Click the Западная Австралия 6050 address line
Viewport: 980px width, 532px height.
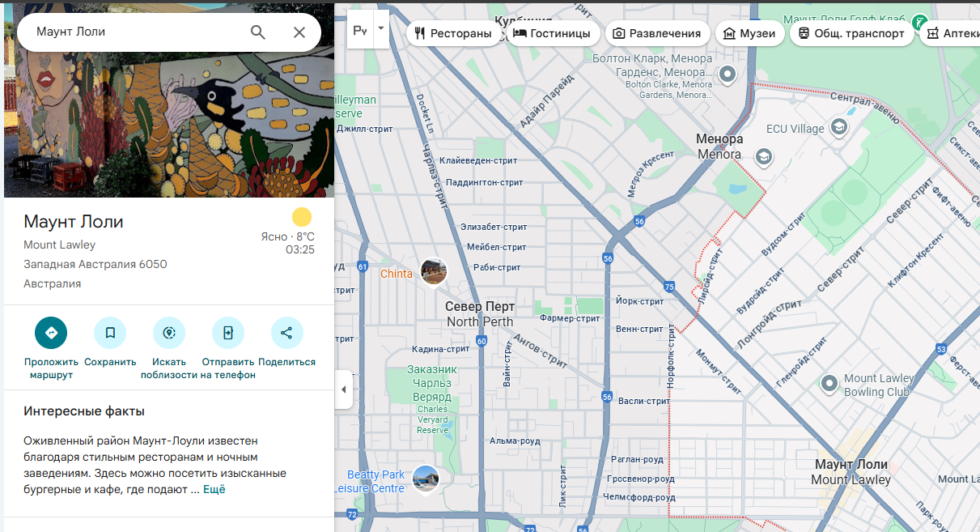(95, 265)
